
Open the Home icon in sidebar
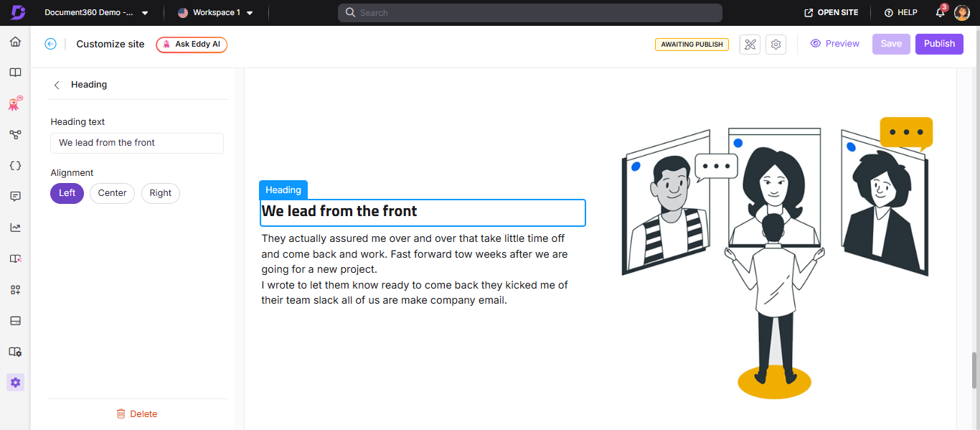[15, 42]
